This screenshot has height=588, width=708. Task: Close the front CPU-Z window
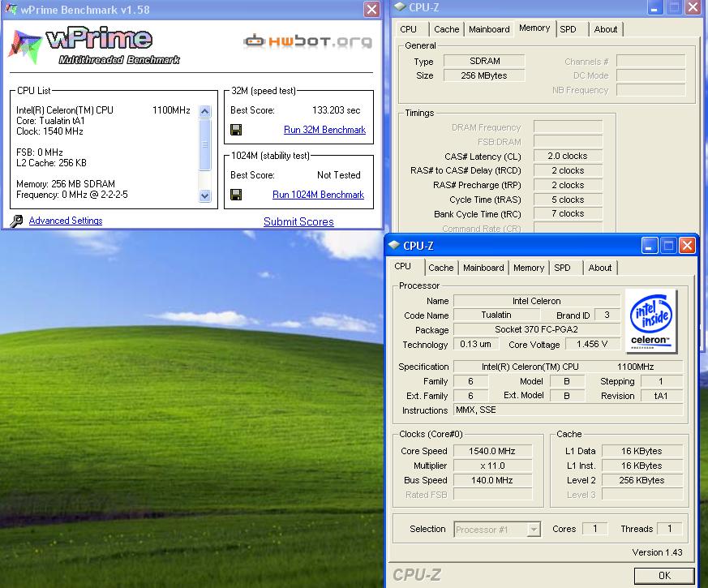(687, 245)
